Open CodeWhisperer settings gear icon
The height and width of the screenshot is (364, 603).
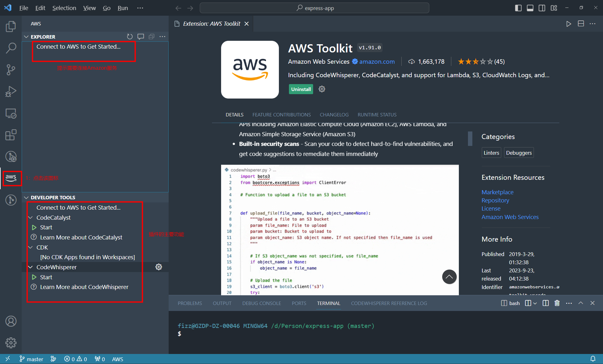(159, 267)
